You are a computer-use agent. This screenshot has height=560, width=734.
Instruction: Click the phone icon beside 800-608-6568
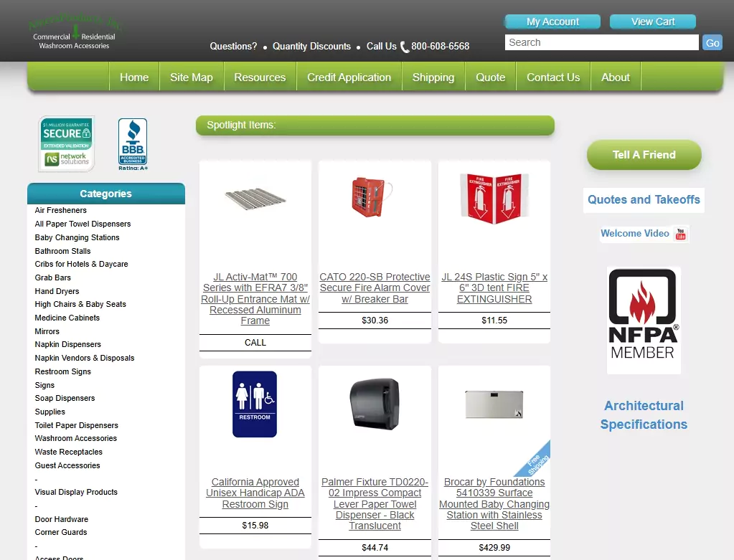tap(405, 47)
